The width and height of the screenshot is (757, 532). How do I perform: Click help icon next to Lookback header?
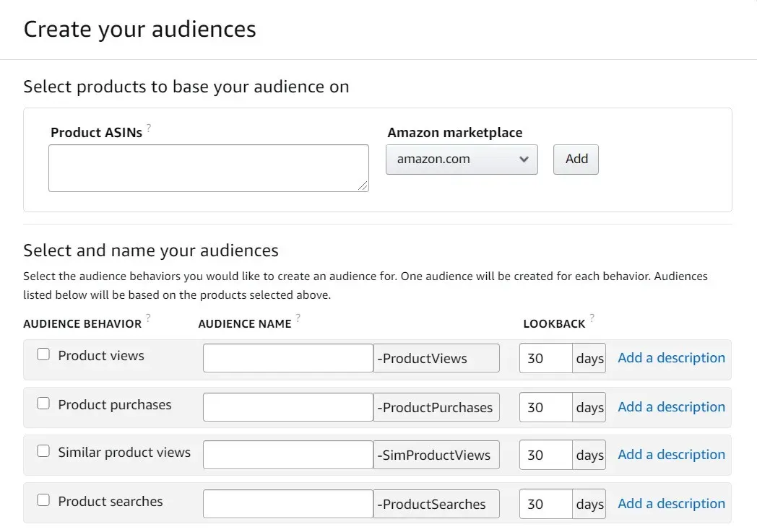point(592,318)
